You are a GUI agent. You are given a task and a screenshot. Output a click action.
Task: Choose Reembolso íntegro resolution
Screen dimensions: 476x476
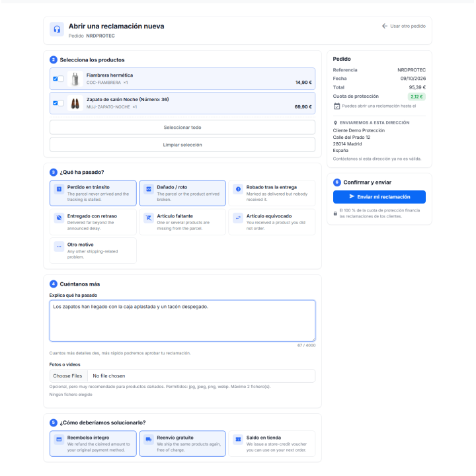coord(93,444)
